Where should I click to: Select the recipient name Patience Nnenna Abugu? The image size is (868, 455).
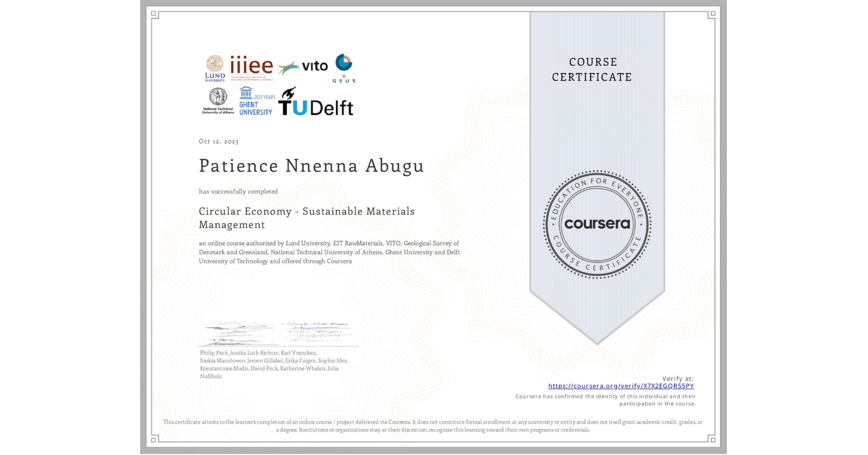pyautogui.click(x=311, y=166)
